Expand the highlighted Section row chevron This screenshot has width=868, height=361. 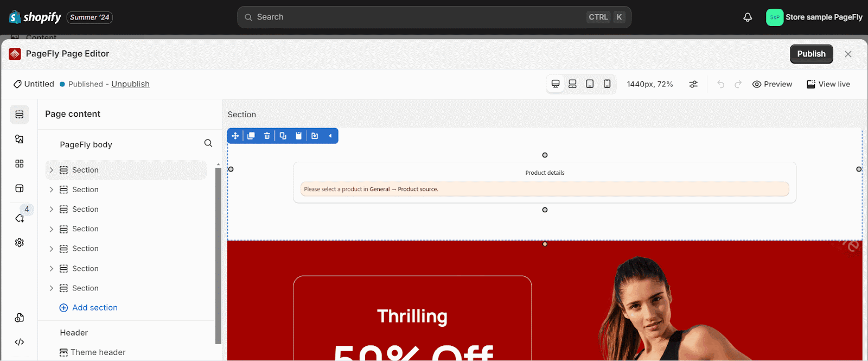(52, 170)
